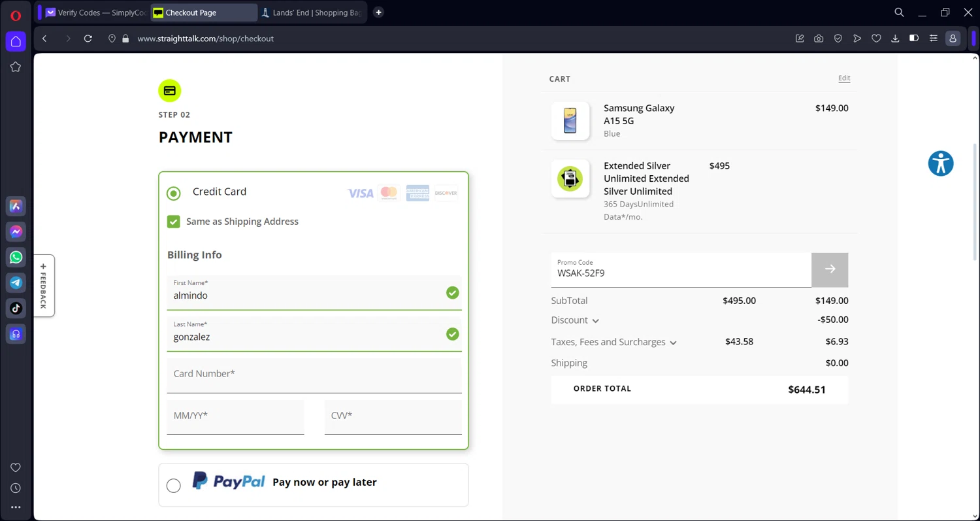The width and height of the screenshot is (980, 521).
Task: Open sidebar three-dots settings
Action: click(x=16, y=507)
